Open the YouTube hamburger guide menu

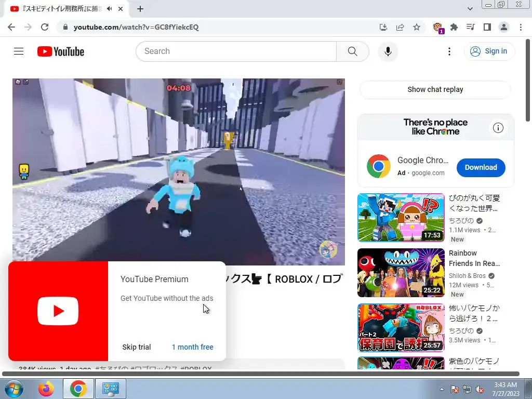tap(19, 51)
